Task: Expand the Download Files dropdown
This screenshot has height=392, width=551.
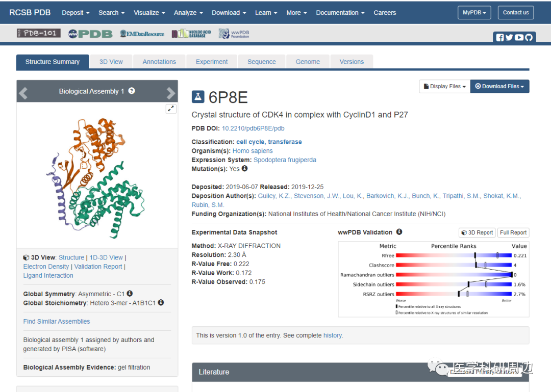Action: pos(499,87)
